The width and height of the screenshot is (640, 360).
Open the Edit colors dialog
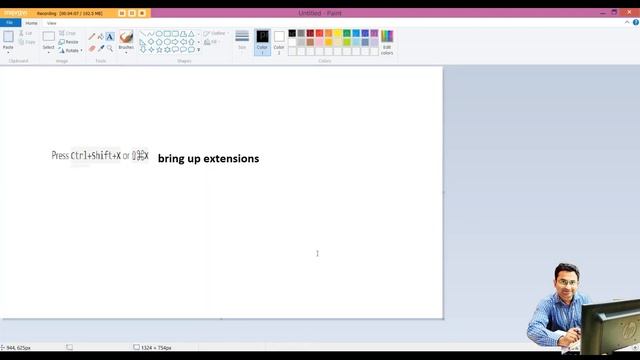click(x=387, y=42)
